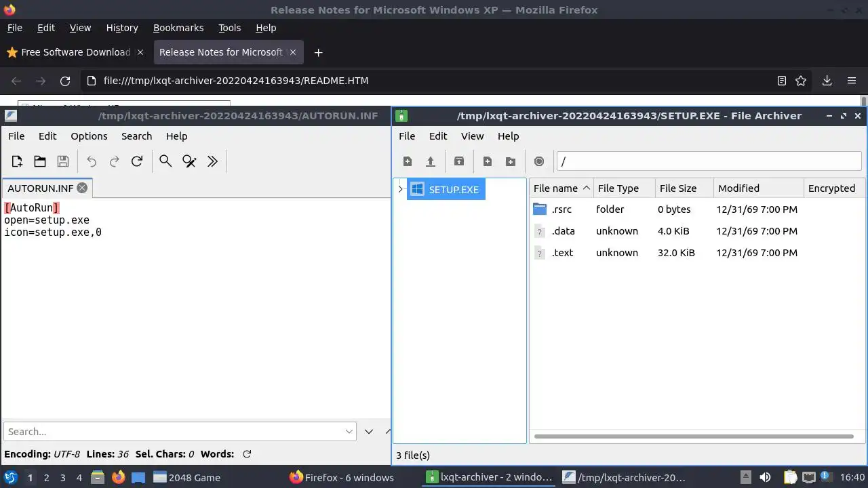This screenshot has width=868, height=488.
Task: Click the double-chevron jump icon in editor toolbar
Action: click(212, 161)
